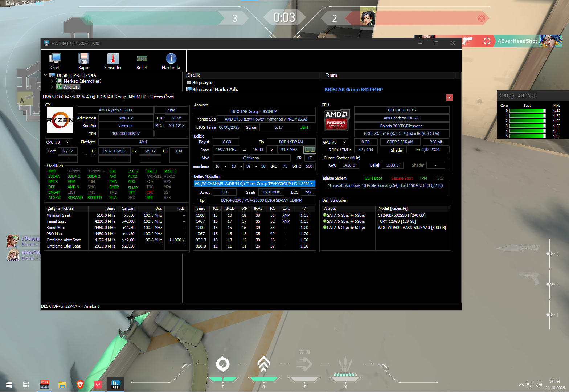Open Brave browser from the taskbar
The height and width of the screenshot is (392, 569).
(80, 384)
